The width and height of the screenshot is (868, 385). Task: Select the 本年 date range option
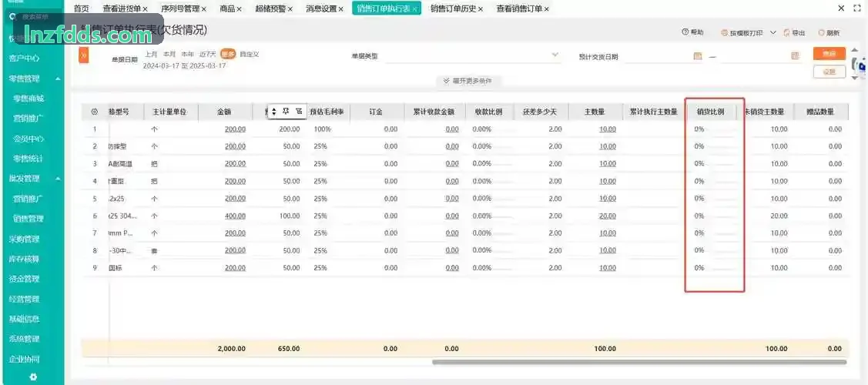coord(188,54)
